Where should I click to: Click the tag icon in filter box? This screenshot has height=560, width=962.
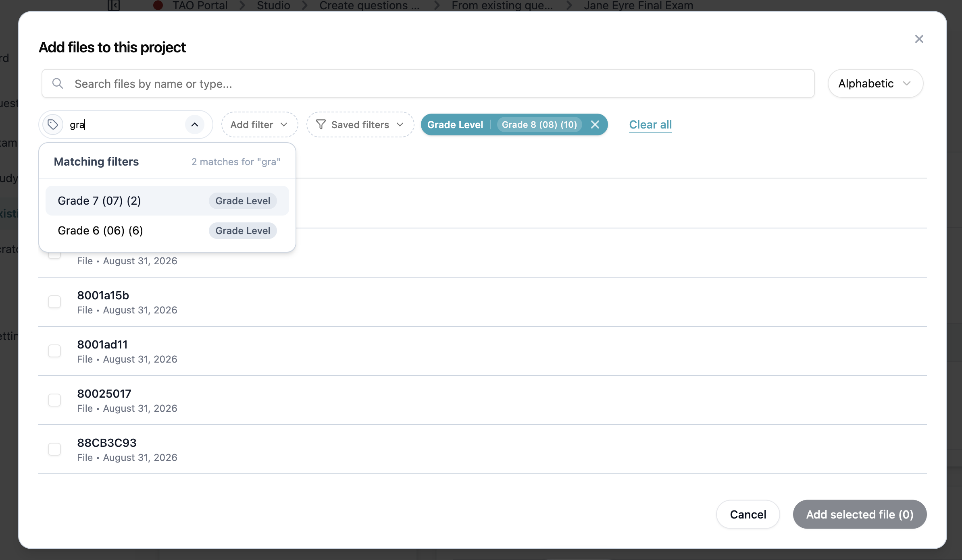click(53, 124)
